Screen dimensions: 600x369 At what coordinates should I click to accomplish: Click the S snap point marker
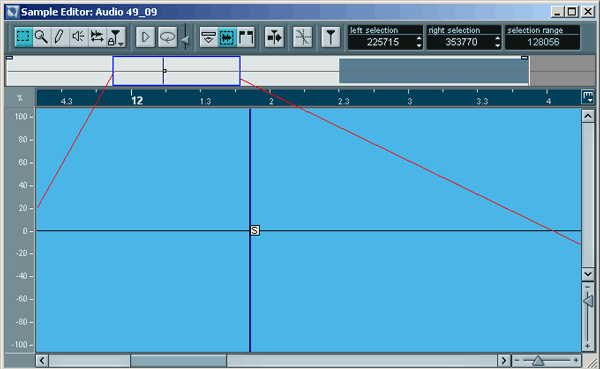coord(254,230)
